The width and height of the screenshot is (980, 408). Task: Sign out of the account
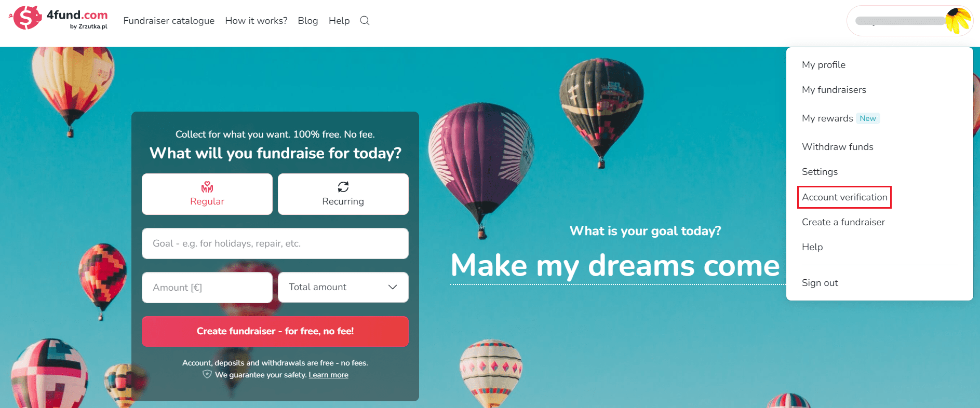[x=820, y=283]
